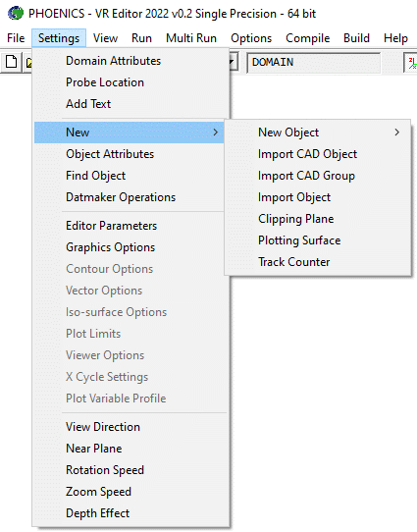Choose Import CAD Group entry
Viewport: 417px width, 532px height.
pyautogui.click(x=306, y=176)
